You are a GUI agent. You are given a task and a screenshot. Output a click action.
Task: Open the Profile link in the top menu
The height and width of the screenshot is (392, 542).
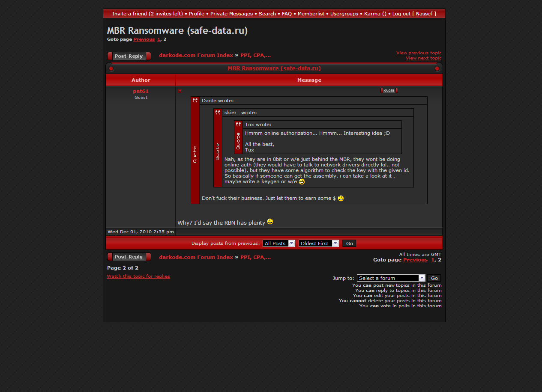pyautogui.click(x=196, y=14)
